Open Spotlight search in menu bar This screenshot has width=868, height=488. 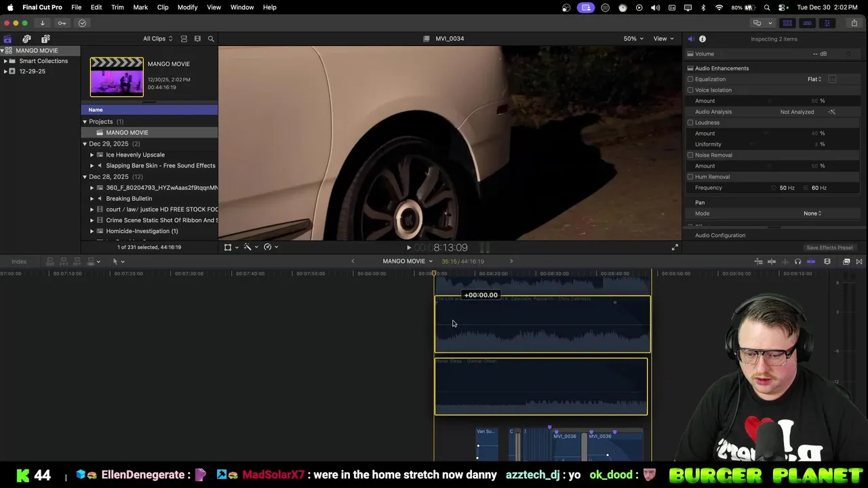tap(767, 7)
